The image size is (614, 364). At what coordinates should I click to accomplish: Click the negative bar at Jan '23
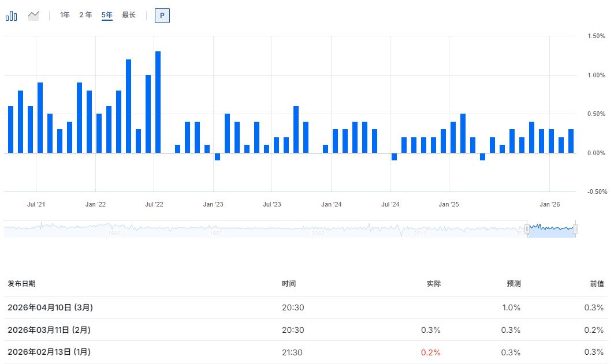point(217,156)
